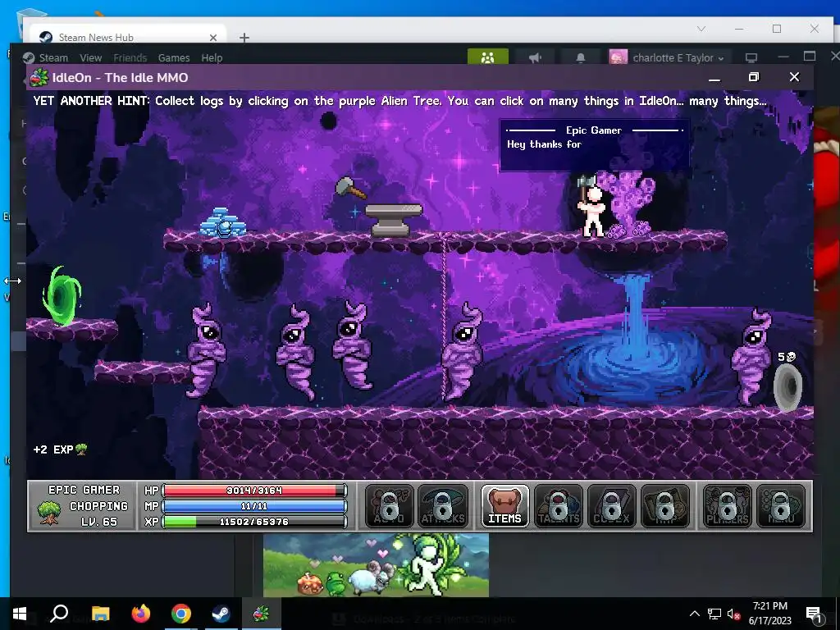This screenshot has height=630, width=840.
Task: Select the white player character with axe
Action: tap(591, 208)
